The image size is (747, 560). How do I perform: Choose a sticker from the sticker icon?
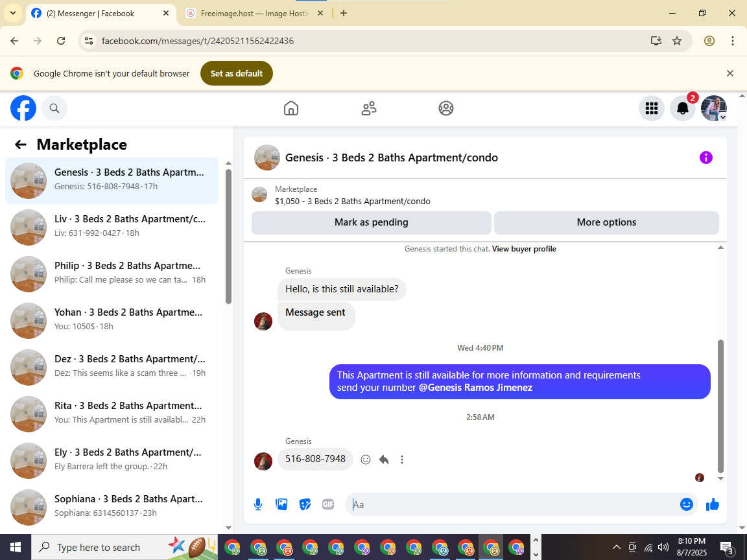click(x=305, y=504)
